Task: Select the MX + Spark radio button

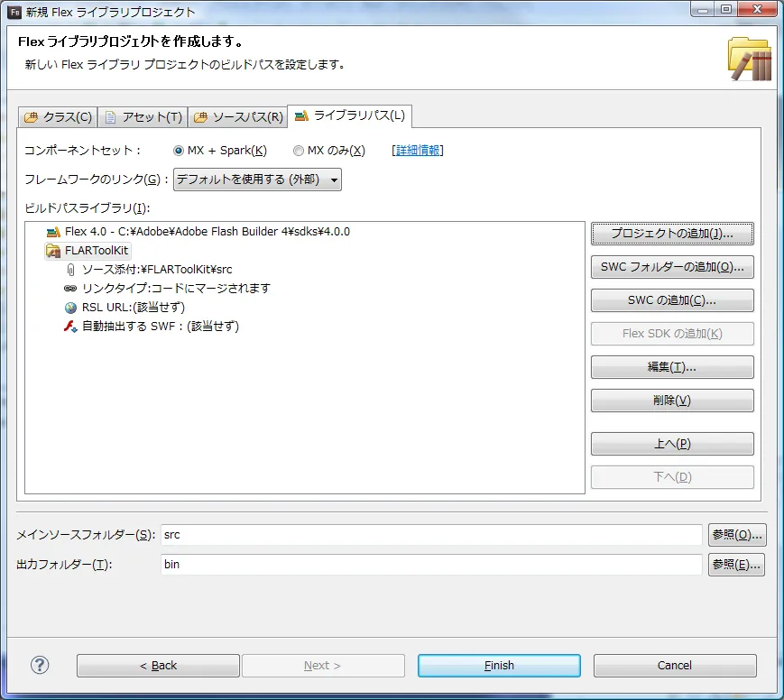Action: click(179, 151)
